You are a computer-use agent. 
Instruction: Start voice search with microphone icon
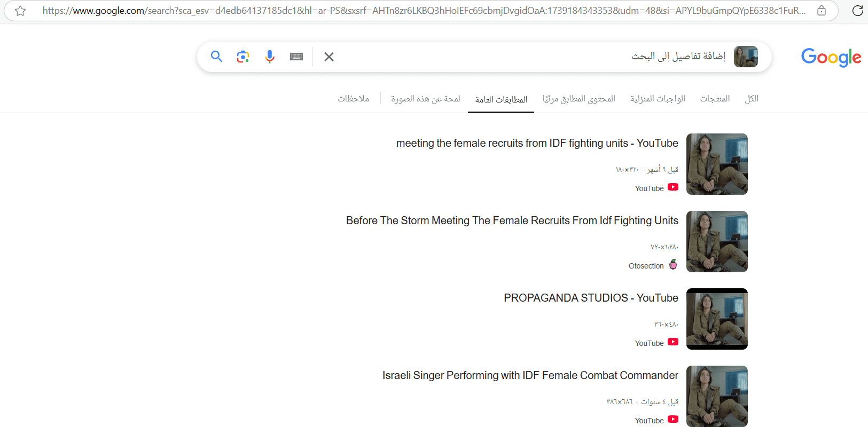tap(270, 57)
